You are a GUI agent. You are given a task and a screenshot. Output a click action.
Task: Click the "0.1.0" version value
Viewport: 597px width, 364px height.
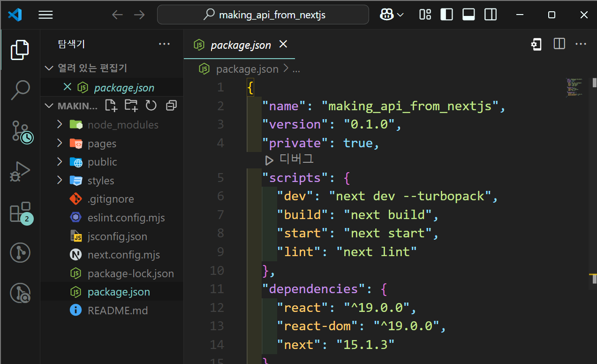coord(370,124)
